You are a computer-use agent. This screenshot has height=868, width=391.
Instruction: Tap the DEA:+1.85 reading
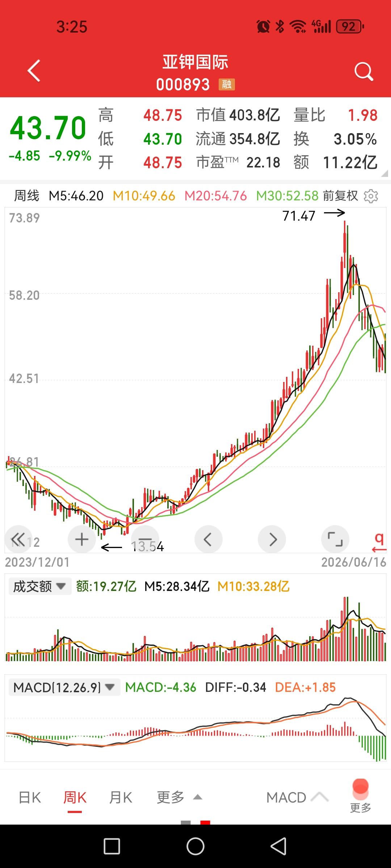coord(306,687)
